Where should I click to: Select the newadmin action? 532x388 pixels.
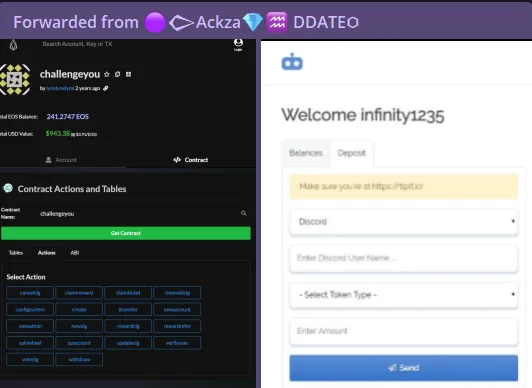point(30,326)
